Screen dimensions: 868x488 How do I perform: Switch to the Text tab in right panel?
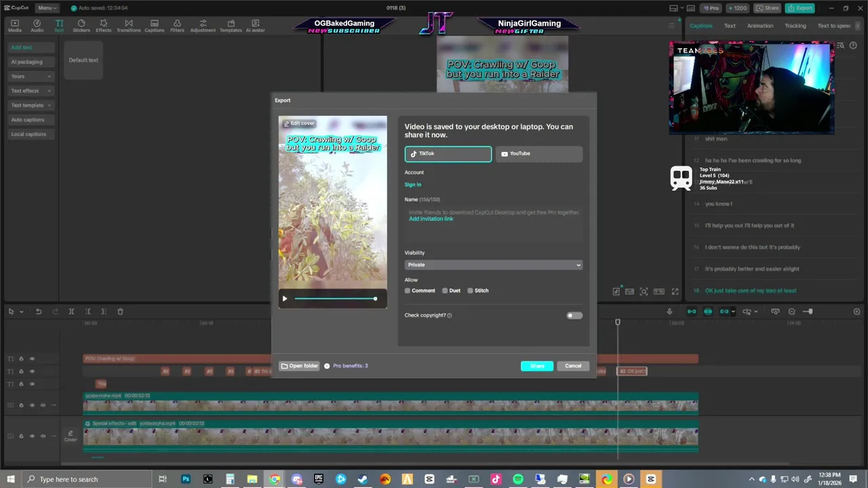[730, 26]
